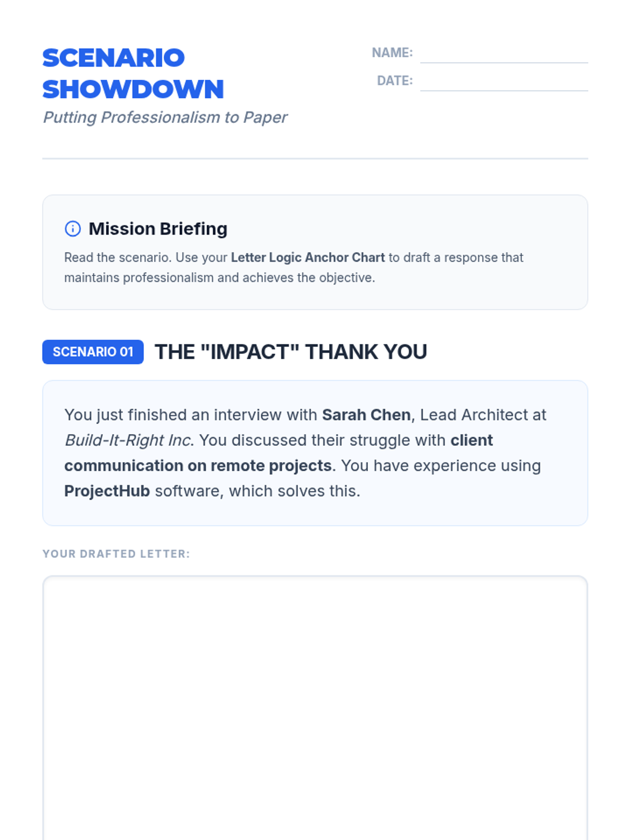The image size is (630, 840).
Task: Click the info icon beside Mission Briefing
Action: [x=72, y=229]
